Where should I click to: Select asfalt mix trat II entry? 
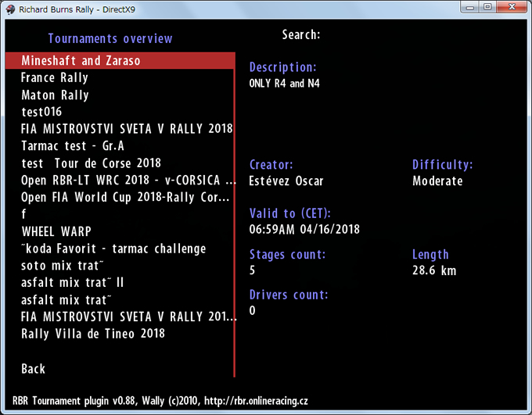72,282
